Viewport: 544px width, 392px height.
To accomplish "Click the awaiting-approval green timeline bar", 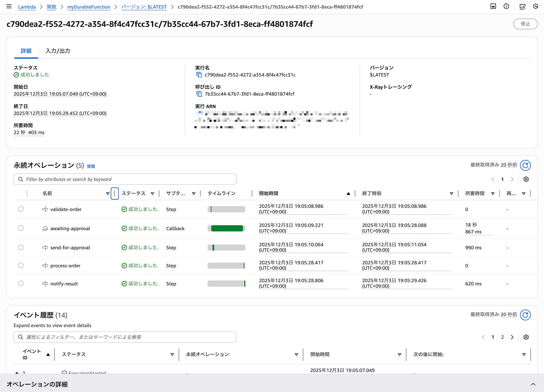I will (227, 229).
